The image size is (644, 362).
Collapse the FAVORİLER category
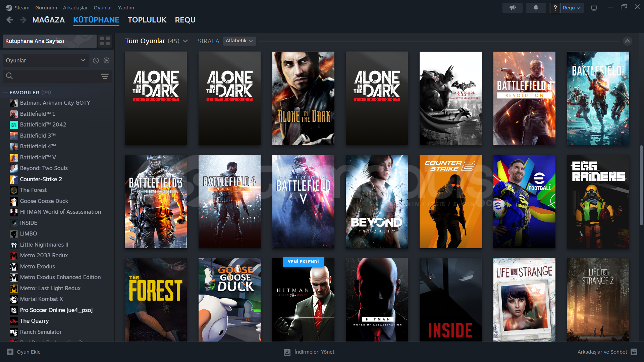coord(5,93)
